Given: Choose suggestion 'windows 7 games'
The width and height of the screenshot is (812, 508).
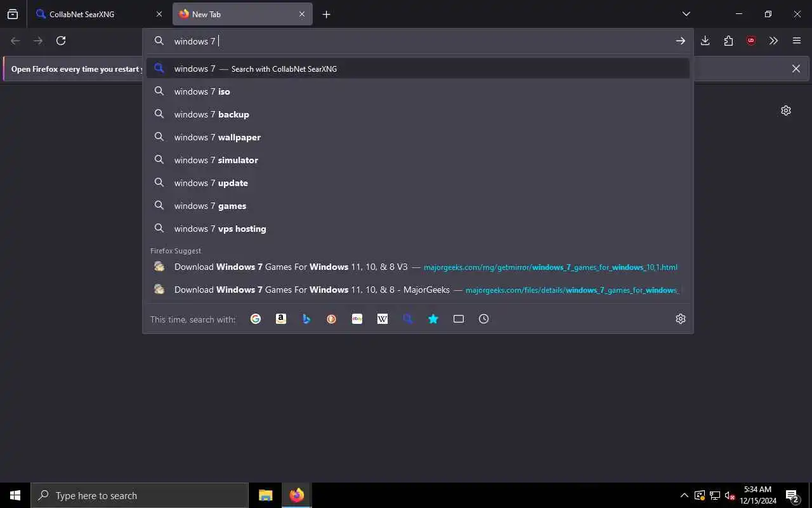Looking at the screenshot, I should pyautogui.click(x=418, y=206).
